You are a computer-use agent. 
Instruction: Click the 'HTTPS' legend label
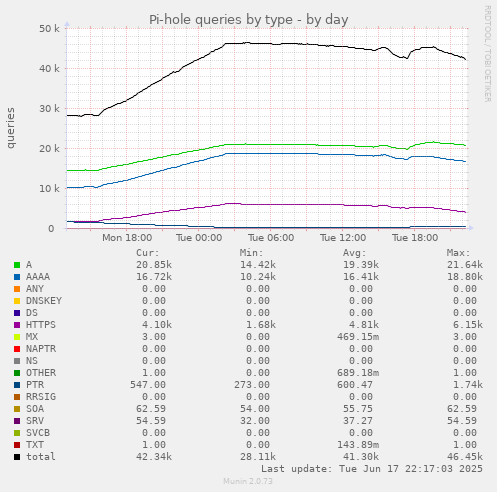(x=41, y=325)
